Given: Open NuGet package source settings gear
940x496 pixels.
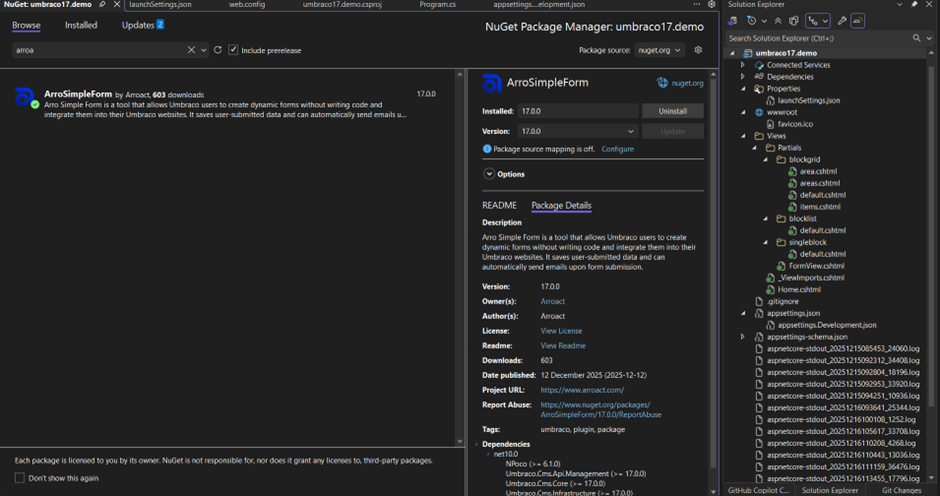Looking at the screenshot, I should click(x=698, y=50).
